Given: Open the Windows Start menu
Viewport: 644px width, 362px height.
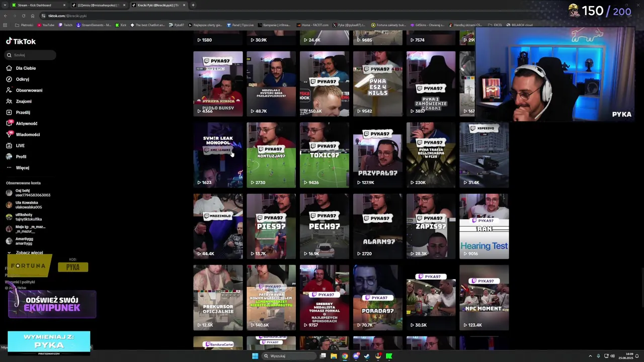Looking at the screenshot, I should (255, 356).
